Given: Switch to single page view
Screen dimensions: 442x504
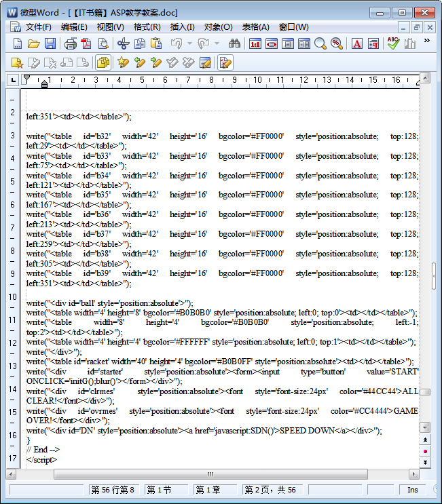Looking at the screenshot, I should click(x=288, y=43).
